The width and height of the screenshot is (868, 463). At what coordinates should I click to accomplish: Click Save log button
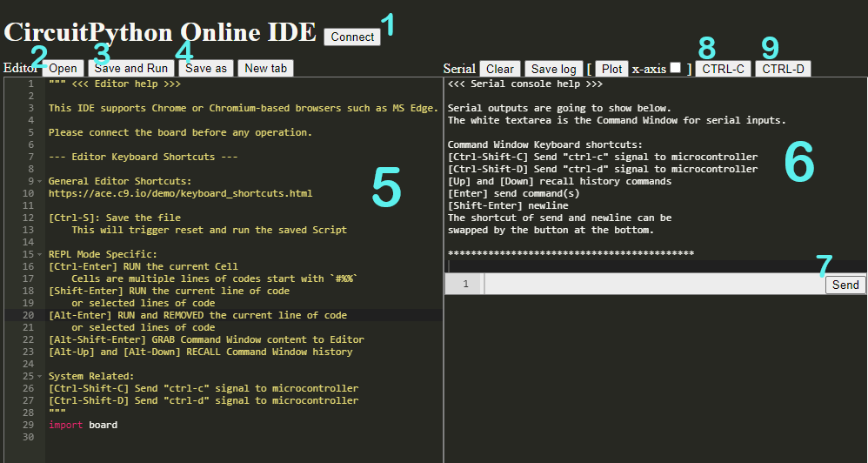[x=553, y=69]
